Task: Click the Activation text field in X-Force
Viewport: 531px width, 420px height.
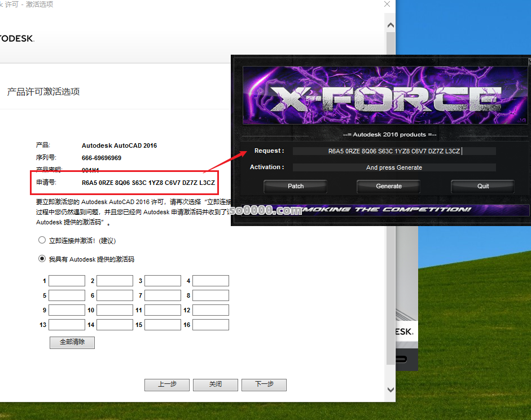Action: click(394, 167)
